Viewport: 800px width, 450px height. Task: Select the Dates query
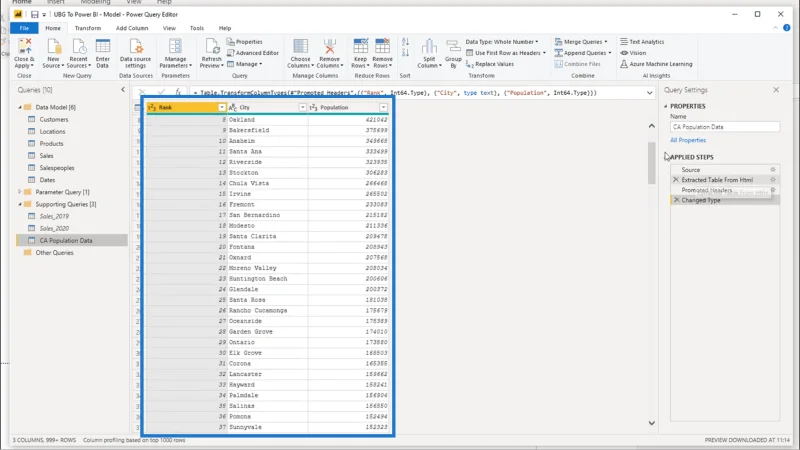pyautogui.click(x=47, y=180)
